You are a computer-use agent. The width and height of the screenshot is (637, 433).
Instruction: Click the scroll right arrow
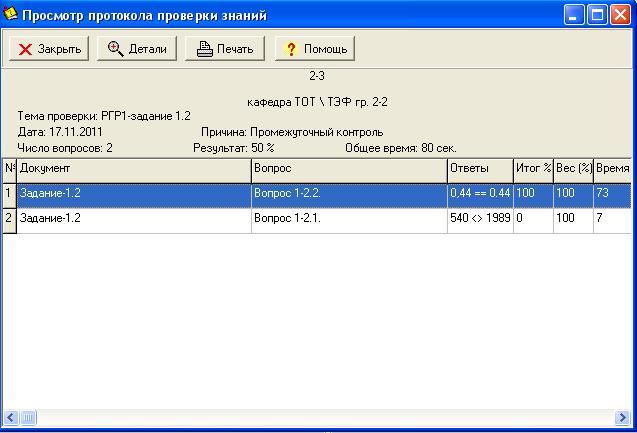[x=622, y=417]
